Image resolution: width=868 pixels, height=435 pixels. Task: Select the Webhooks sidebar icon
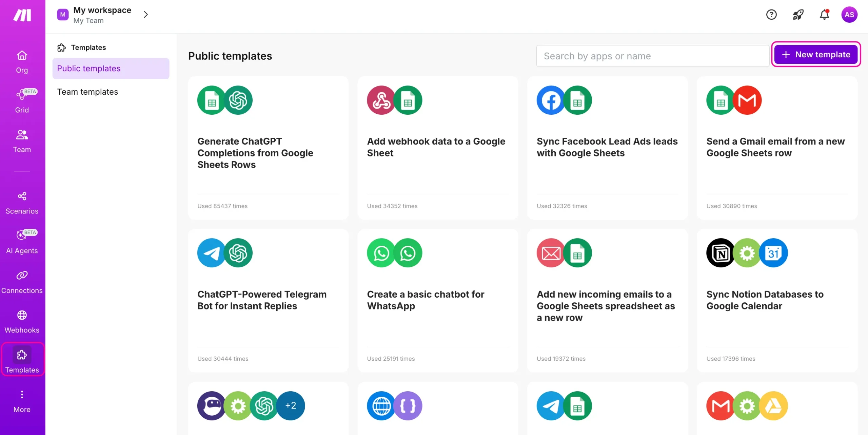tap(22, 321)
